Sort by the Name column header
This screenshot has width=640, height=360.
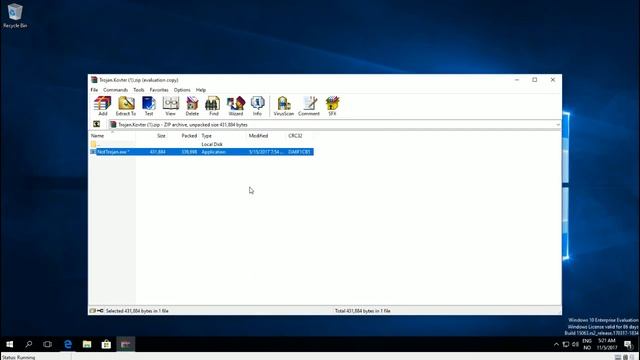coord(112,136)
